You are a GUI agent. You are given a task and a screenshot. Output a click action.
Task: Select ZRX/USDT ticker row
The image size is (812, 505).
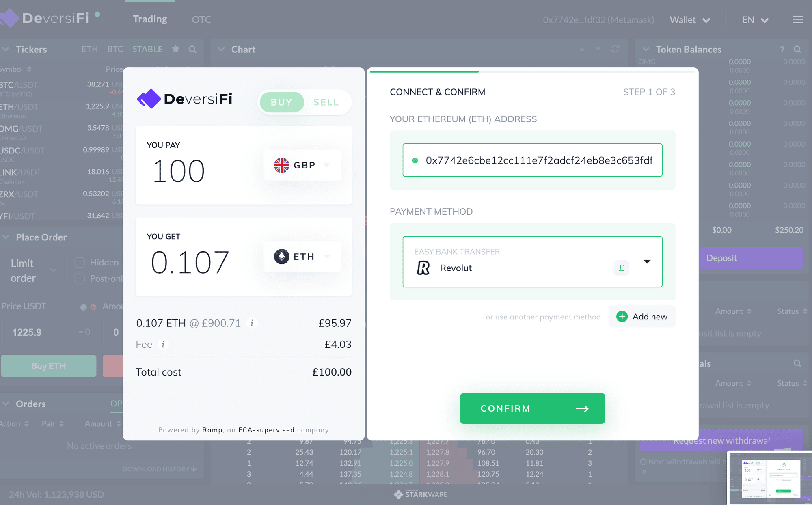[x=61, y=198]
